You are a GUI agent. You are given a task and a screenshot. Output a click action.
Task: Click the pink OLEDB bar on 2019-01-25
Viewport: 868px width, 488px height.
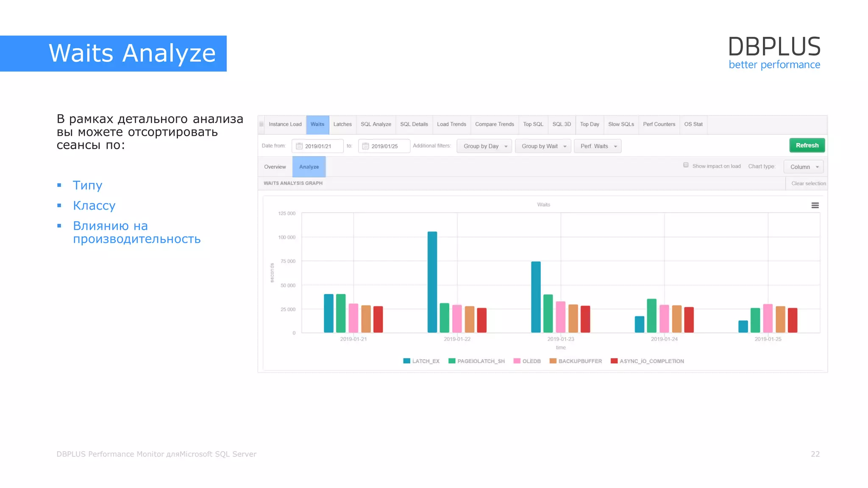[768, 318]
